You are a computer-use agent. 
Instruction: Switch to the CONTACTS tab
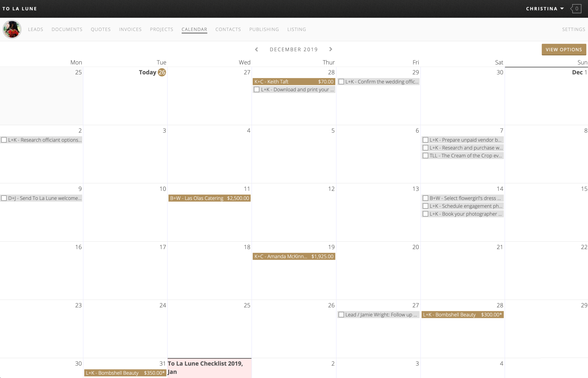(x=228, y=29)
